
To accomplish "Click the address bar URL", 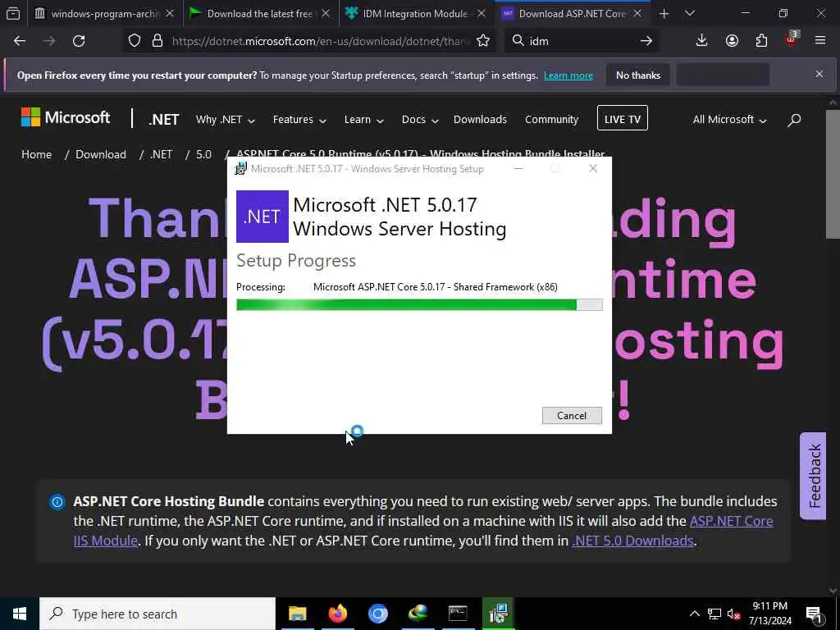I will pos(321,41).
